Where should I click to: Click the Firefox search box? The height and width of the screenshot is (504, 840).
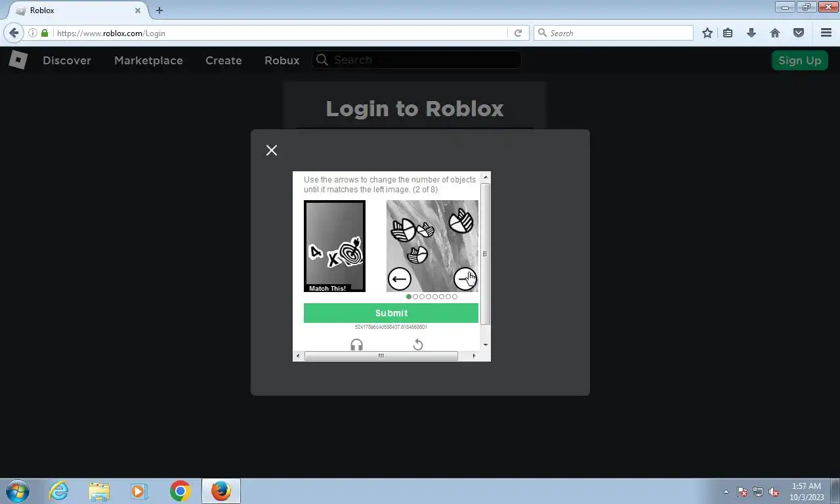click(614, 33)
